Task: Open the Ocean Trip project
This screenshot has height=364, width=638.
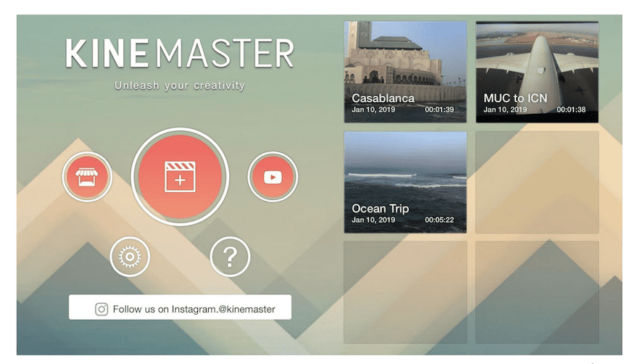Action: (405, 182)
